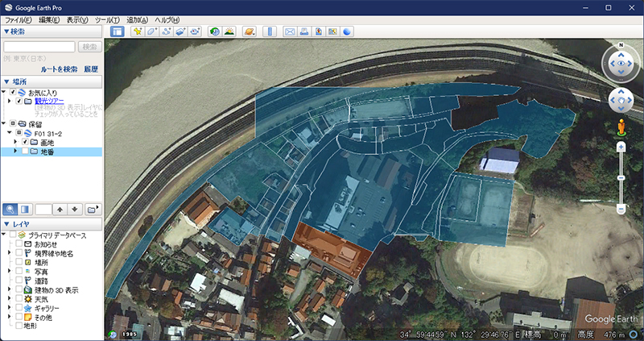The width and height of the screenshot is (644, 341).
Task: Open the ヘルプ(H) menu
Action: click(167, 19)
